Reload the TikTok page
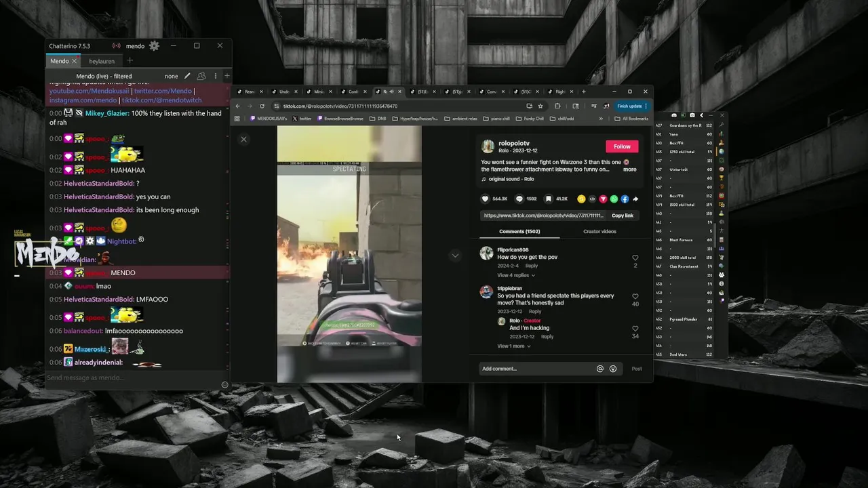868x488 pixels. (262, 106)
